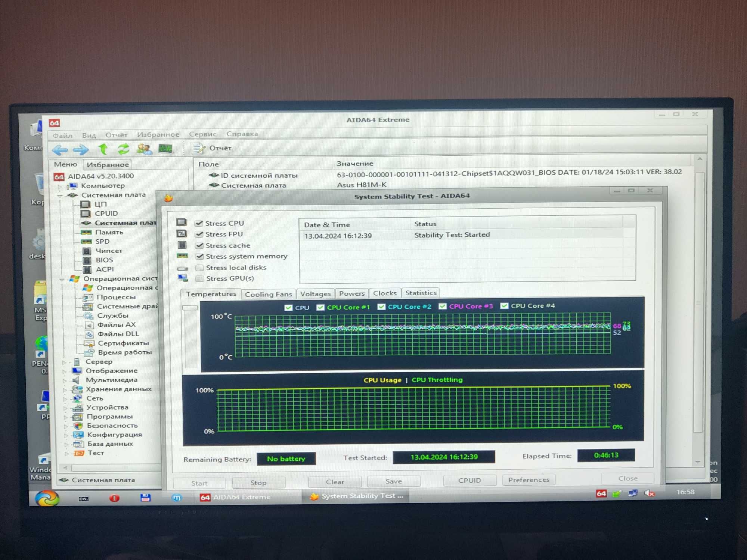This screenshot has height=560, width=747.
Task: Click the Save button
Action: coord(394,481)
